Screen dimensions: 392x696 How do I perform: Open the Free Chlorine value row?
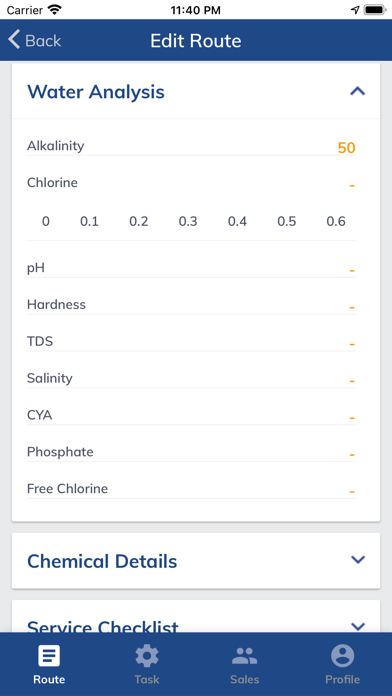191,490
